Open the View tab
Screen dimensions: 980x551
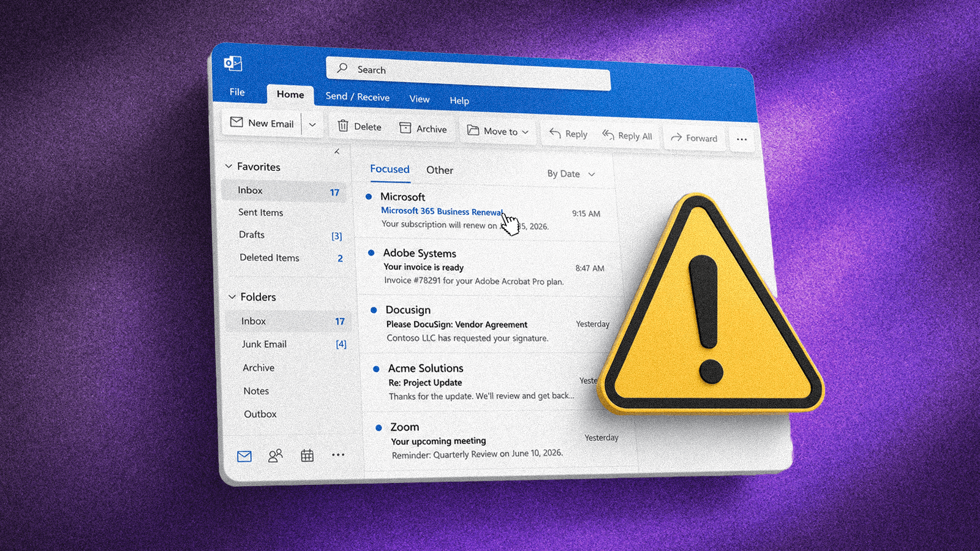click(x=420, y=99)
